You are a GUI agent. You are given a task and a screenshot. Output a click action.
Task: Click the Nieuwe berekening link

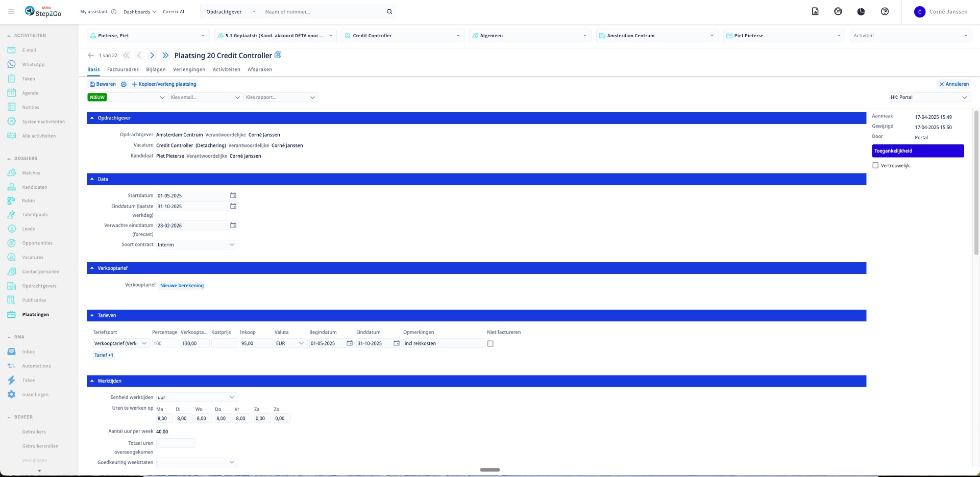pyautogui.click(x=182, y=286)
